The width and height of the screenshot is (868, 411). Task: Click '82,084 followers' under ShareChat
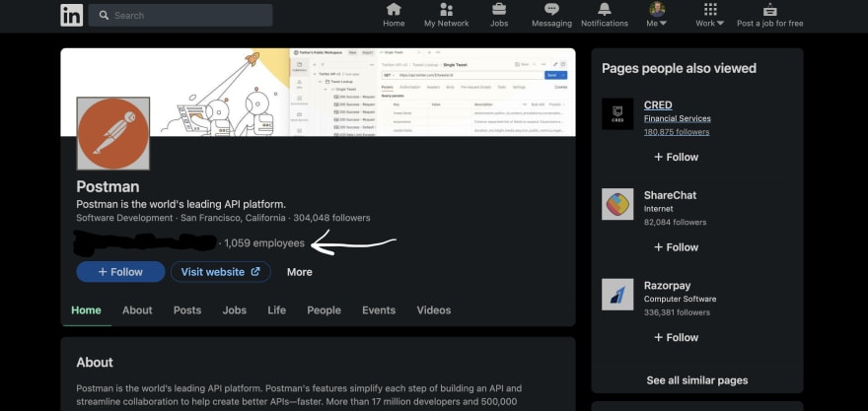675,223
